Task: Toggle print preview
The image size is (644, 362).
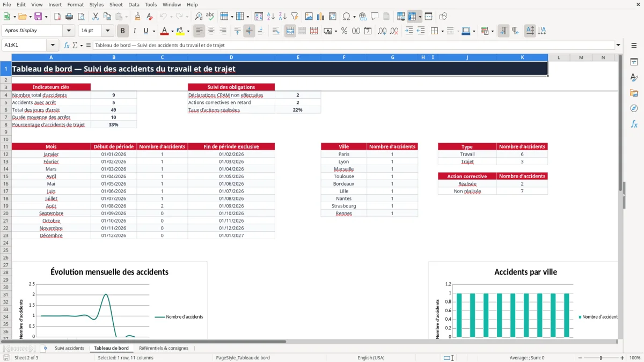Action: coord(80,17)
